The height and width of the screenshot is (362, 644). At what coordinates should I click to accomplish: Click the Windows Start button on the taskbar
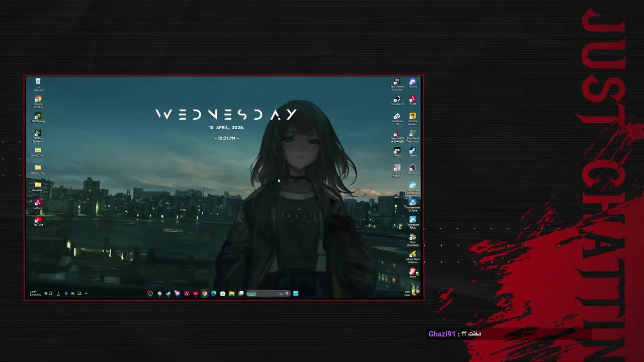(296, 294)
